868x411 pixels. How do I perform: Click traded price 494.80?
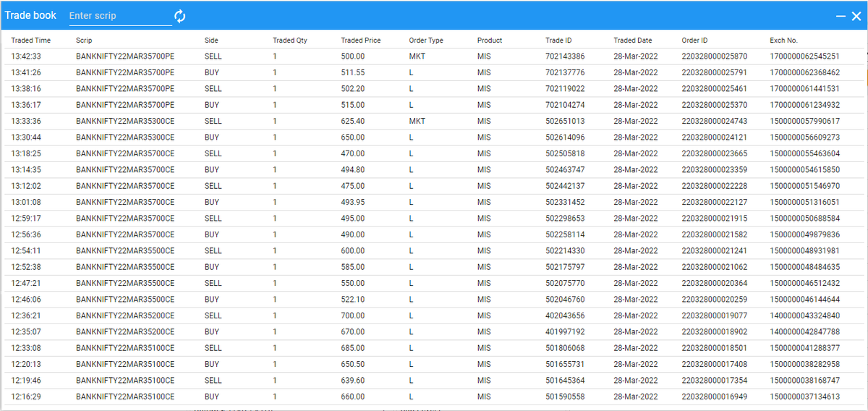coord(352,170)
